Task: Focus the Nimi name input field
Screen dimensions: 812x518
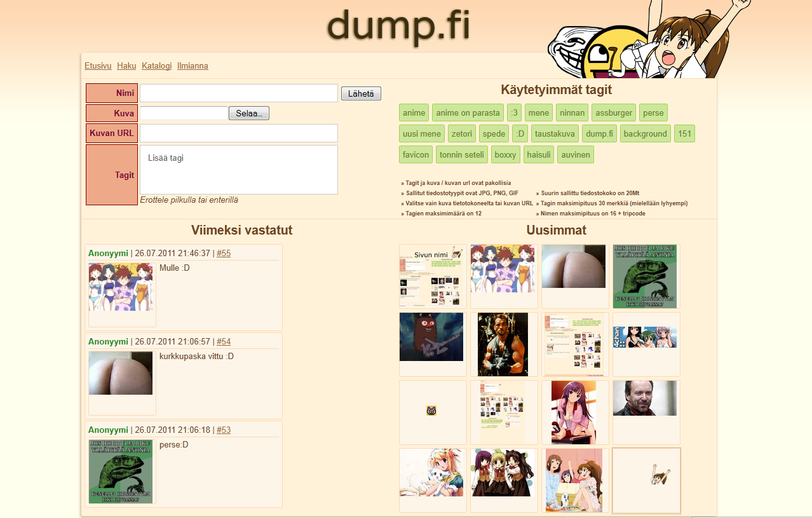Action: coord(238,93)
